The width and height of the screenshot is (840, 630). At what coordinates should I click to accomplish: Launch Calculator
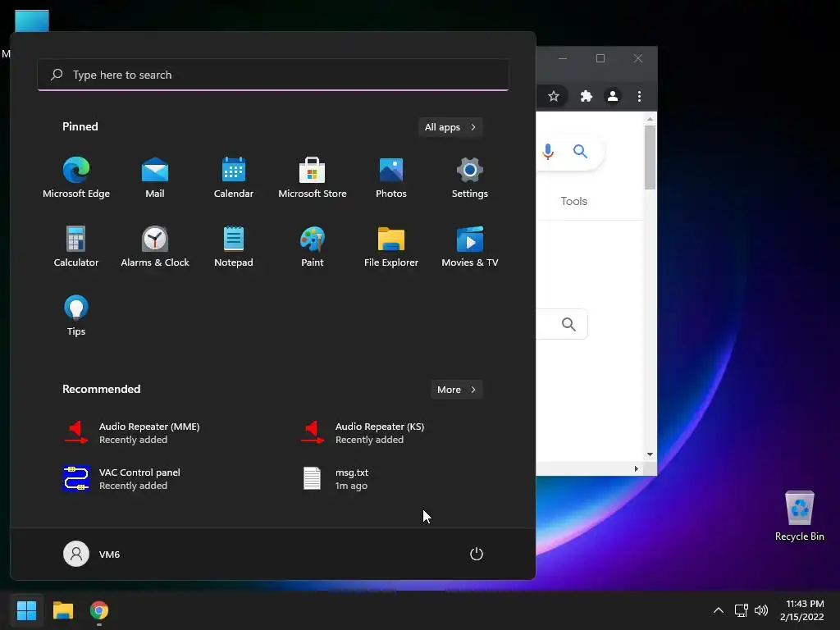pyautogui.click(x=76, y=246)
